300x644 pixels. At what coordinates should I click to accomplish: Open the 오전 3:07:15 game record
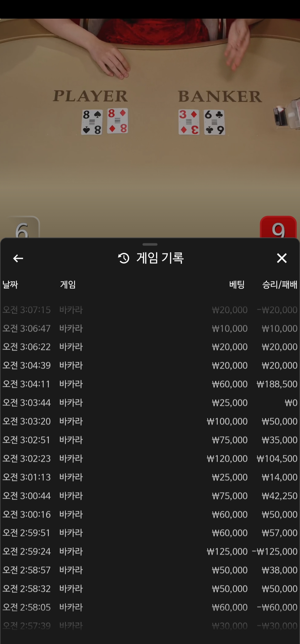(150, 310)
